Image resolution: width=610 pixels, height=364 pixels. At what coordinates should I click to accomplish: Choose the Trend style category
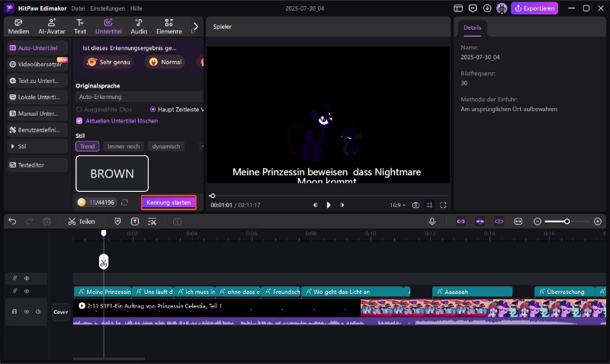coord(87,146)
